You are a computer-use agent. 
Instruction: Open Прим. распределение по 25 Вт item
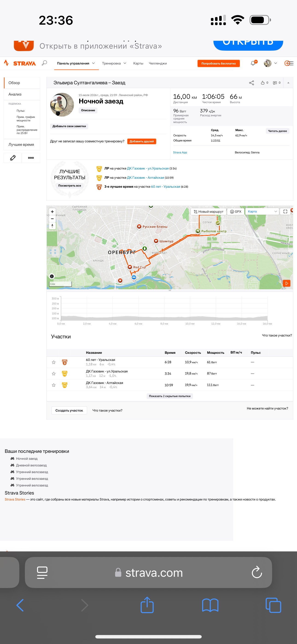(27, 130)
